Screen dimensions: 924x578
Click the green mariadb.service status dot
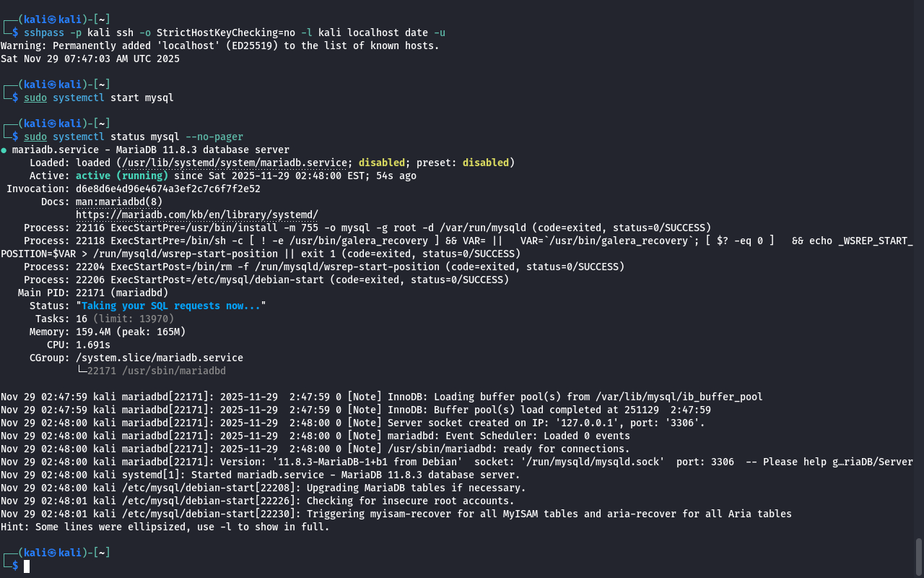click(x=4, y=150)
